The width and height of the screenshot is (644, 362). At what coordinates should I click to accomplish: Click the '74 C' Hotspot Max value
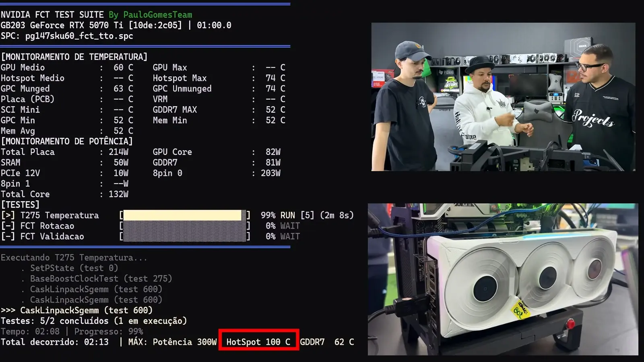(275, 78)
